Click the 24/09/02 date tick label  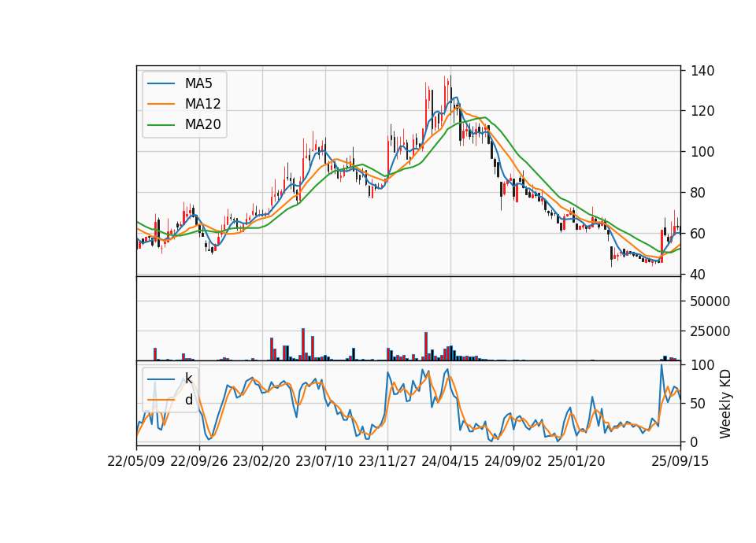tap(513, 461)
